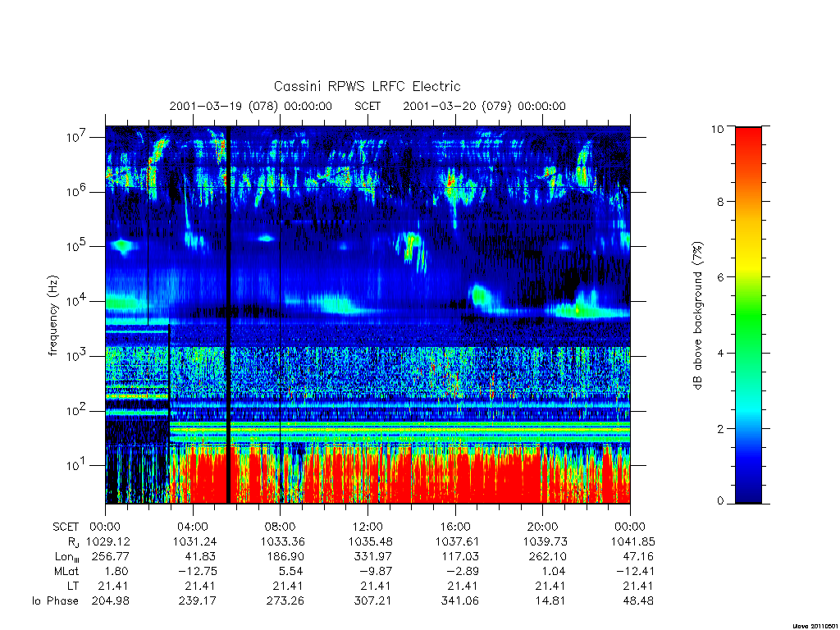Click the '0' tick label on the color bar
Screen dimensions: 840x630
coord(720,500)
